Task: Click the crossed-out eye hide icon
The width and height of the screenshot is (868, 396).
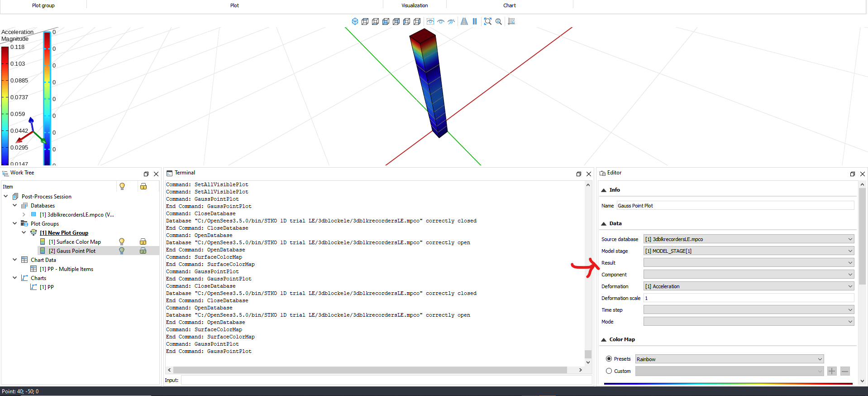Action: click(x=451, y=21)
